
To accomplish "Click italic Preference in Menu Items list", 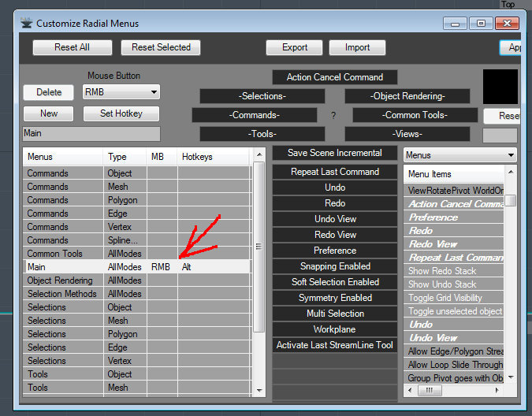I will pos(454,217).
